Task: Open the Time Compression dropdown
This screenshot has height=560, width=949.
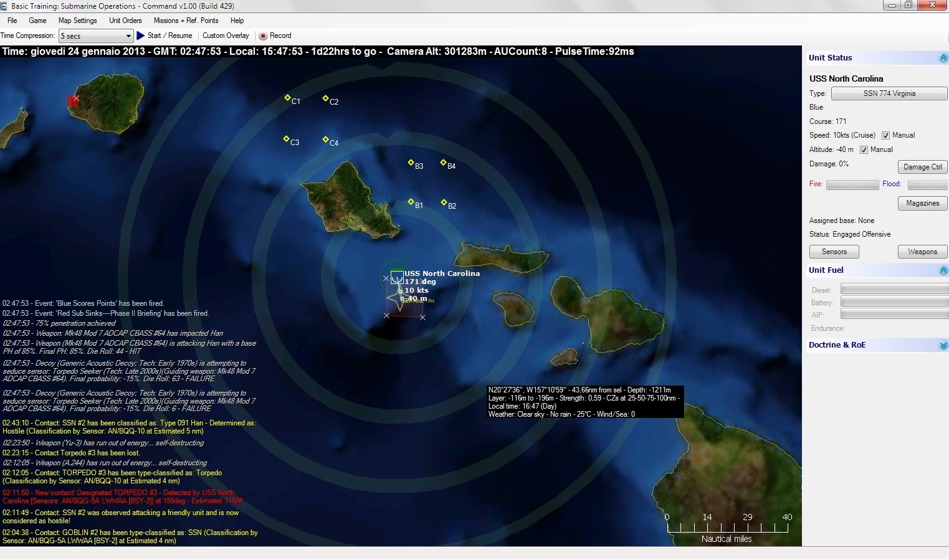Action: [96, 36]
